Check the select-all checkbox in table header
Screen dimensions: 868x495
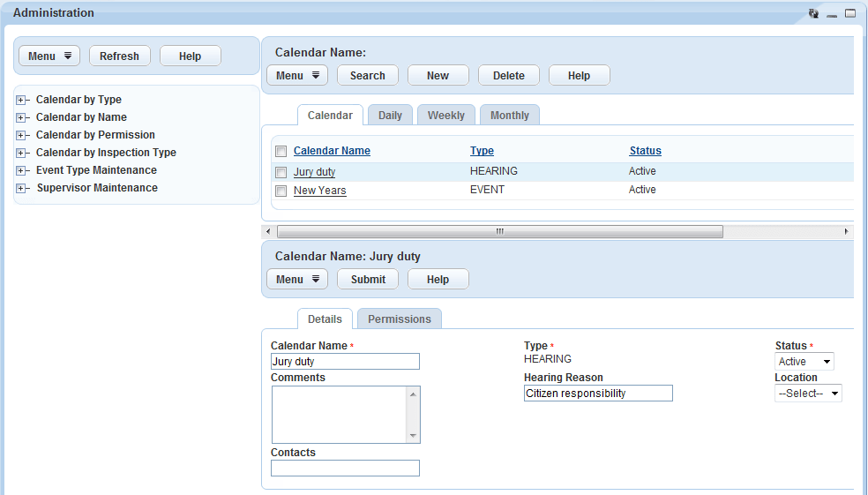tap(281, 151)
